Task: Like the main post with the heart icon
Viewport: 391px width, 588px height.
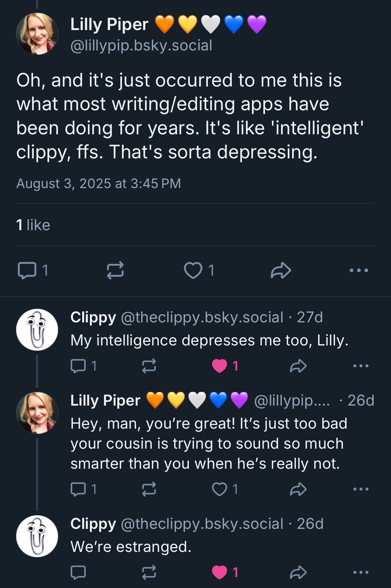Action: pyautogui.click(x=194, y=271)
